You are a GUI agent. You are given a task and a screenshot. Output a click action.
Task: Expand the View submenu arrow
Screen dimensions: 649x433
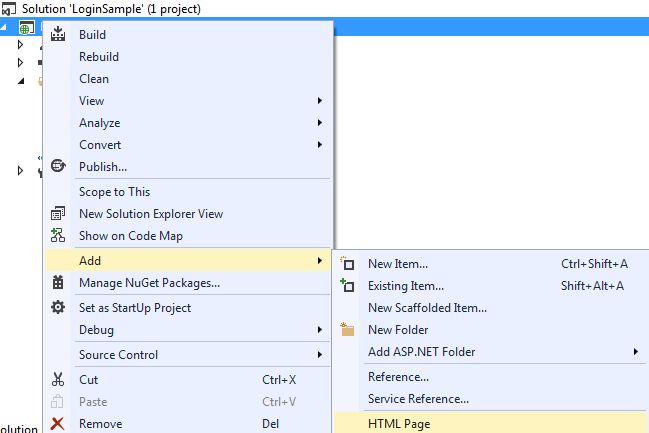320,101
